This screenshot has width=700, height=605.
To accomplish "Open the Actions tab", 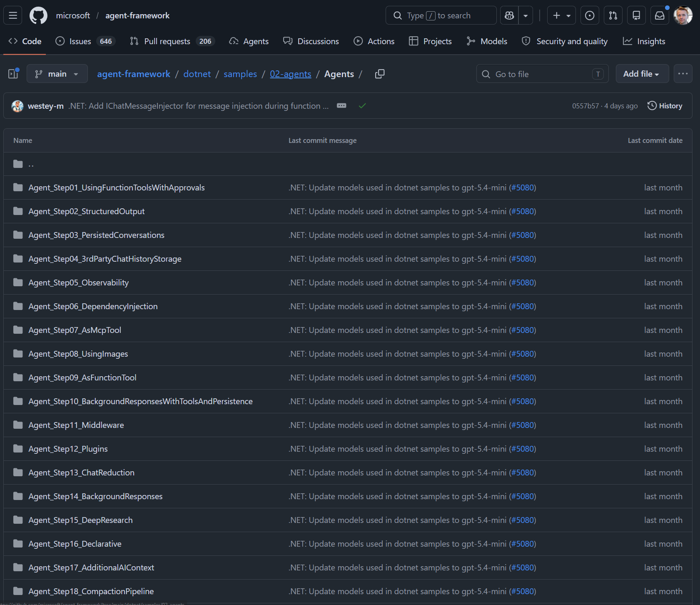I will point(374,41).
